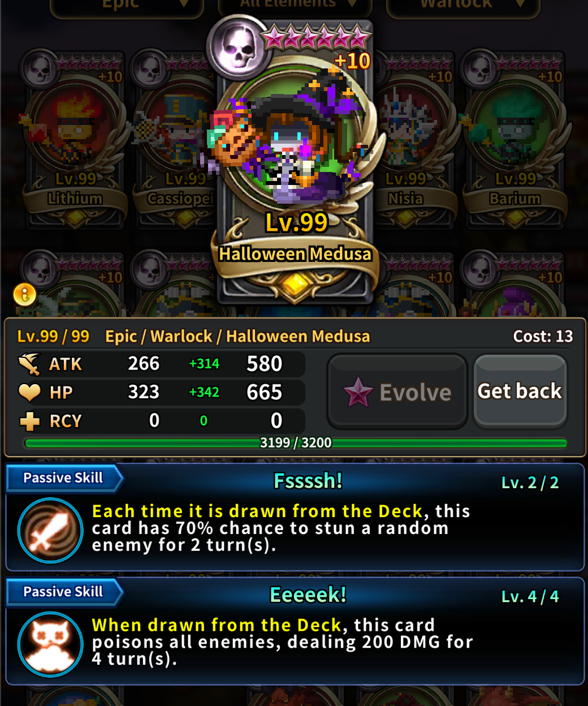Click the Get back button
The image size is (588, 706).
520,391
